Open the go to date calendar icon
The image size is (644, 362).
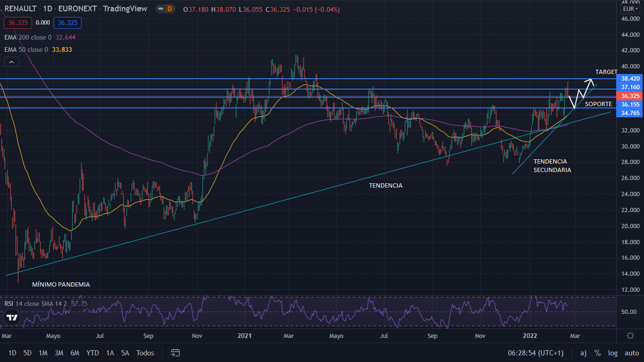click(175, 353)
